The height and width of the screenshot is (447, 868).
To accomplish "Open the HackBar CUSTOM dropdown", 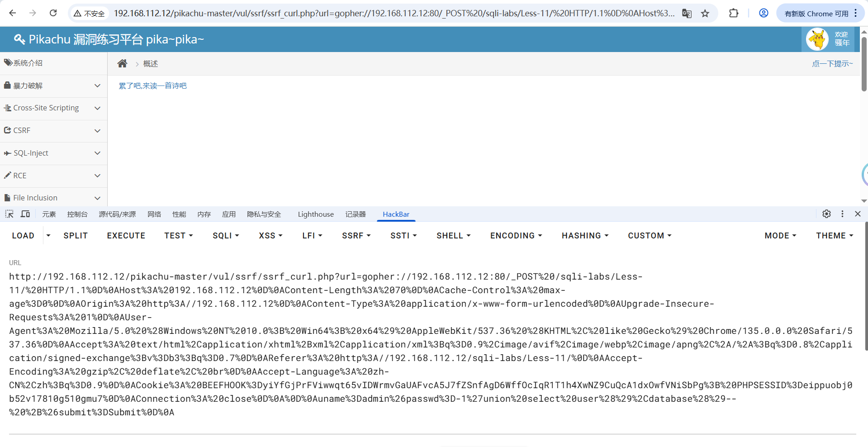I will (650, 236).
